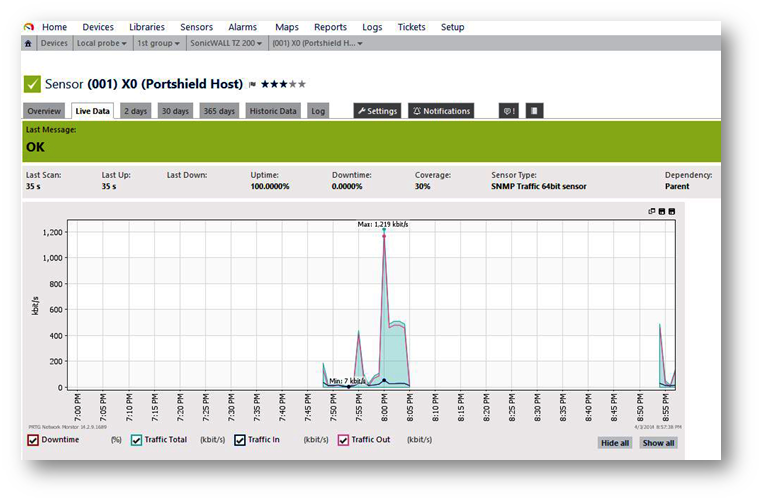Open the Sensors menu
Viewport: 763px width, 502px height.
[196, 27]
